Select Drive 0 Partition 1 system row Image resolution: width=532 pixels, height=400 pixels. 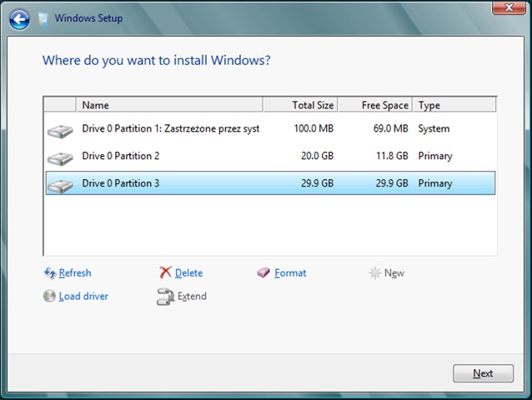pyautogui.click(x=250, y=129)
